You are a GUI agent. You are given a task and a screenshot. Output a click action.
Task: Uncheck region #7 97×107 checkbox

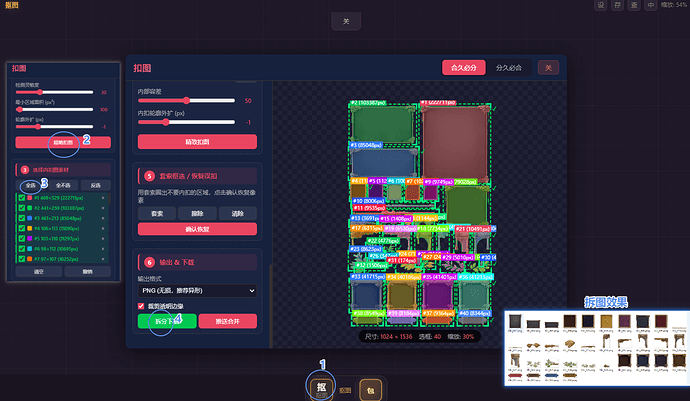click(x=22, y=259)
